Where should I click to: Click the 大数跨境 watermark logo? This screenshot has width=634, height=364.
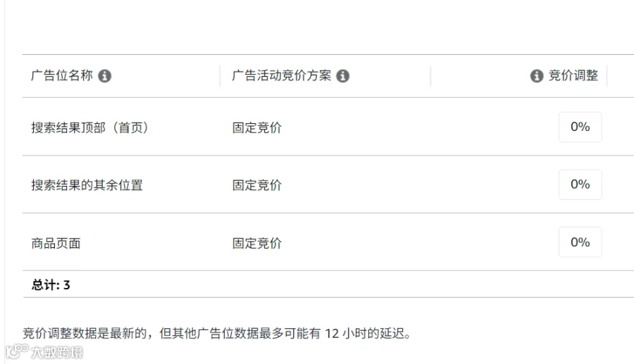[x=44, y=351]
